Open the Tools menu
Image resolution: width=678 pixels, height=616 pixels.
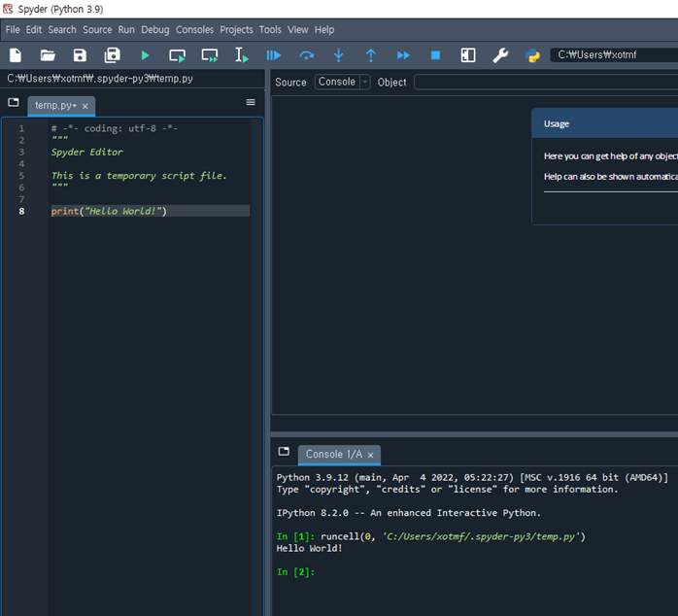[270, 30]
